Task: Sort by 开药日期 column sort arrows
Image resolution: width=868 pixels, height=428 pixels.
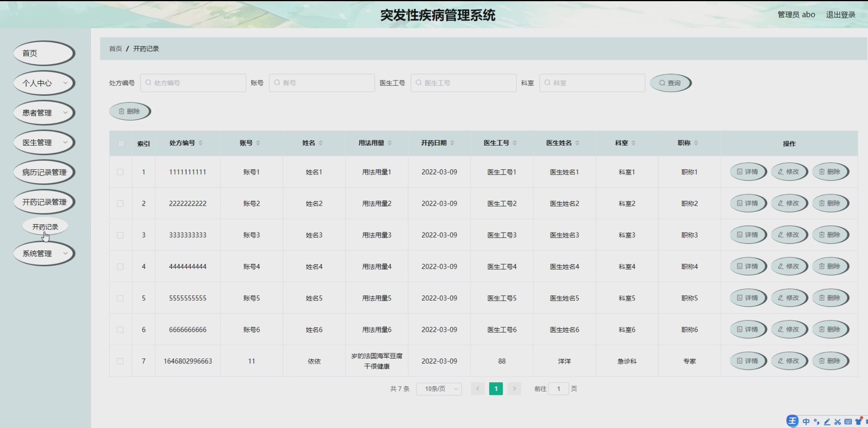Action: (x=452, y=143)
